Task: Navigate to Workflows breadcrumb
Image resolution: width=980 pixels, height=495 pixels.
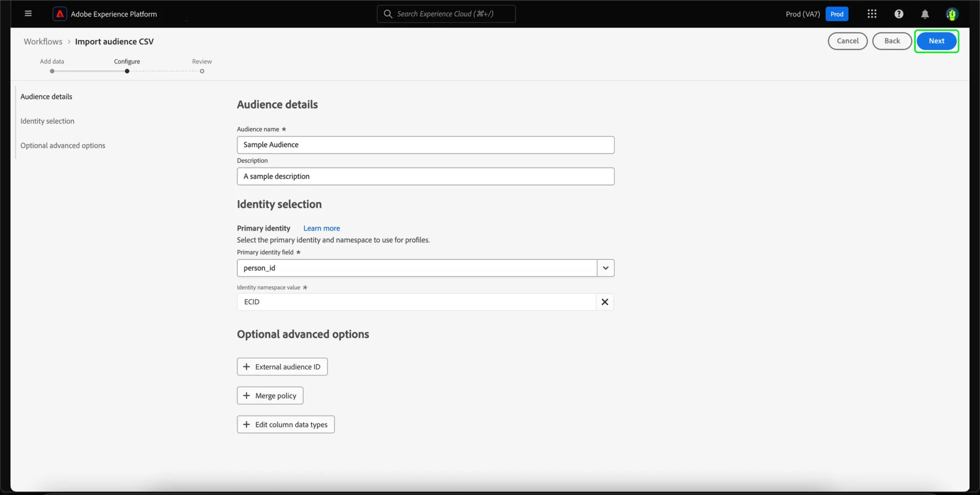Action: click(x=43, y=41)
